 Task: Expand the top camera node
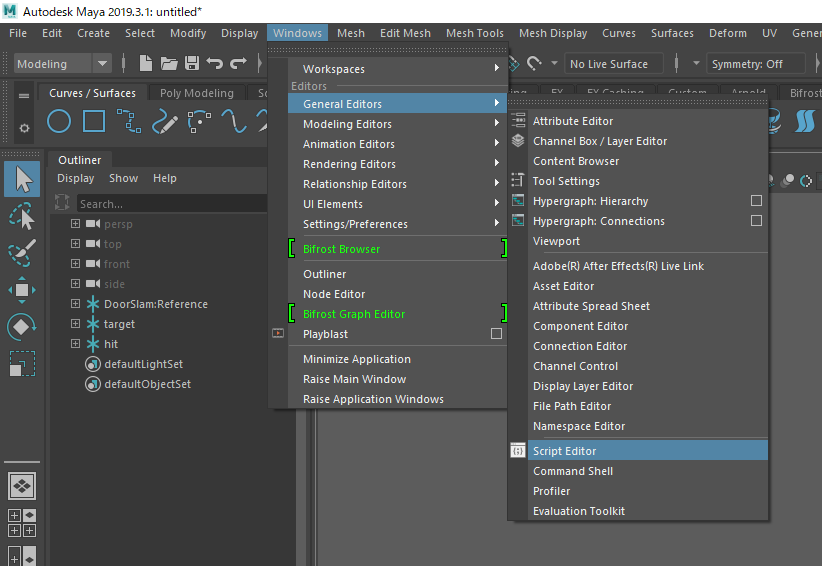coord(75,244)
